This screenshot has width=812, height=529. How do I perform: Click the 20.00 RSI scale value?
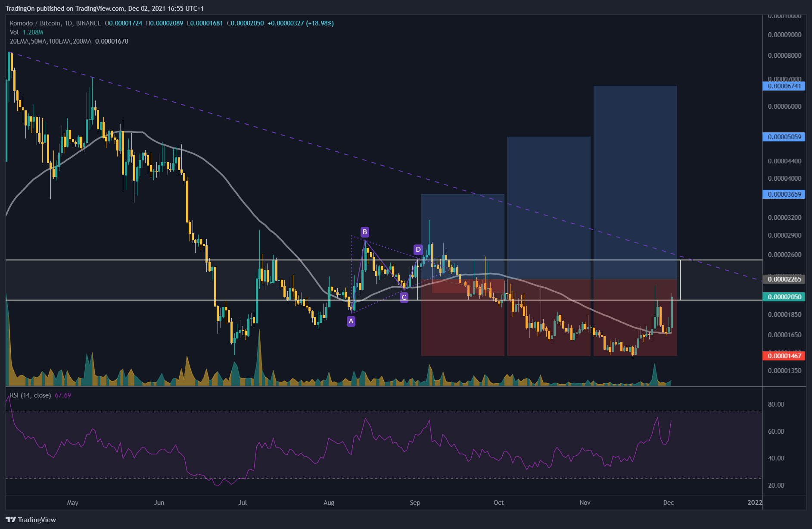(776, 485)
